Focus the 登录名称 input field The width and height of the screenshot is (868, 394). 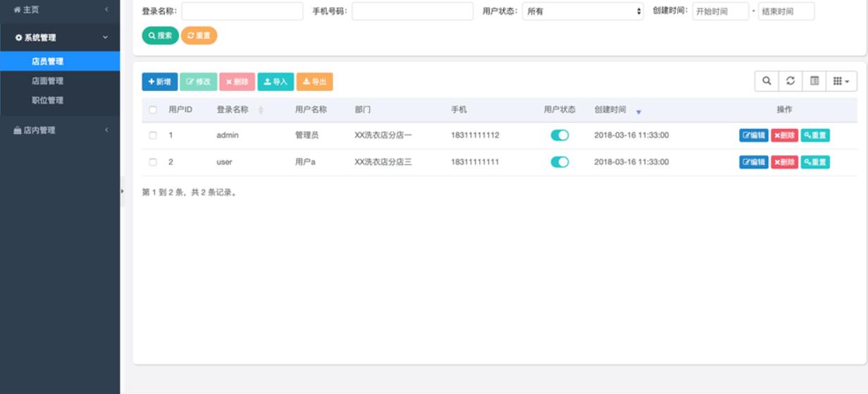242,11
